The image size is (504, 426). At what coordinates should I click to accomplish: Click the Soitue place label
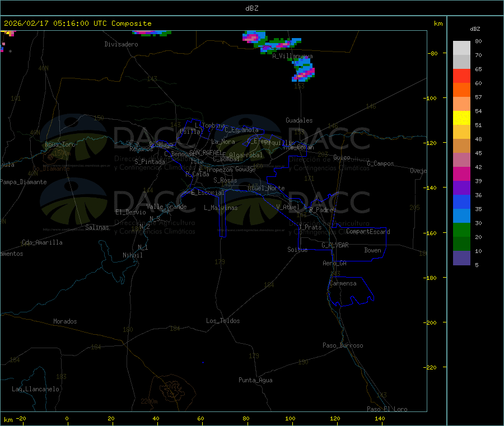point(297,250)
